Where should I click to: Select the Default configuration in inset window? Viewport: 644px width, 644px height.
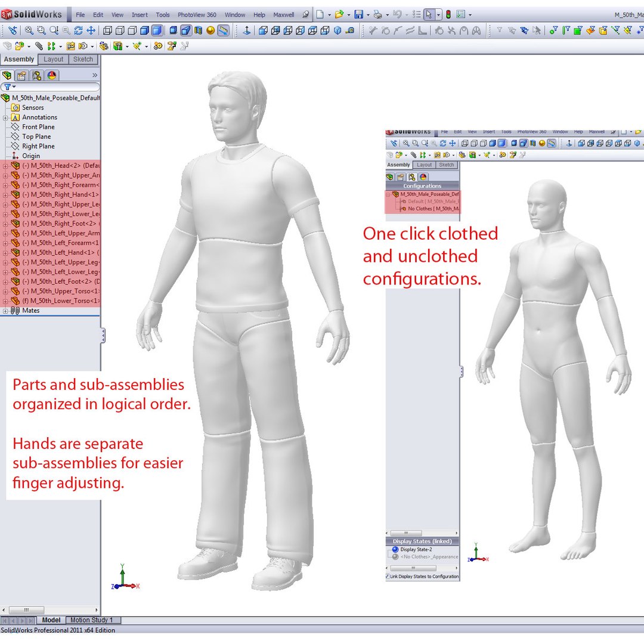pyautogui.click(x=430, y=202)
